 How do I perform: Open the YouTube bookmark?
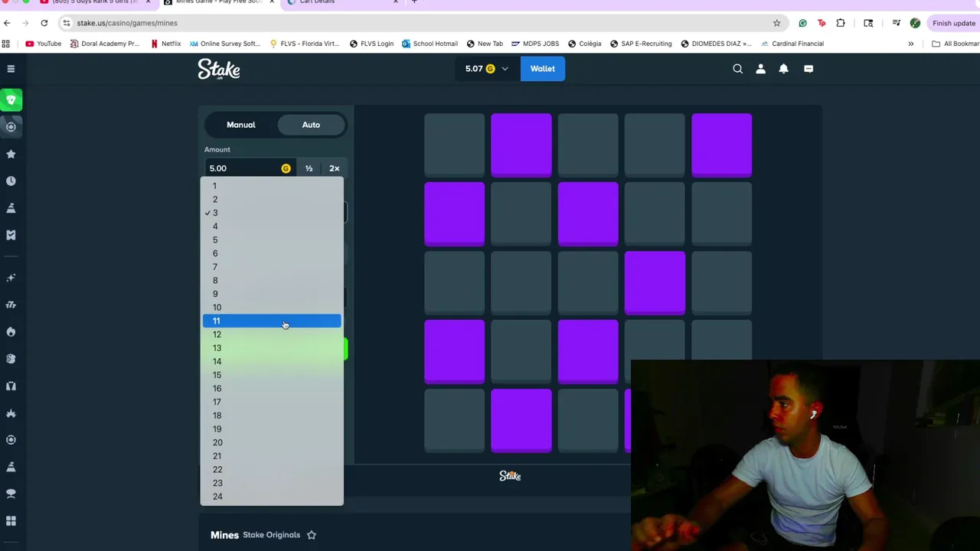coord(43,44)
